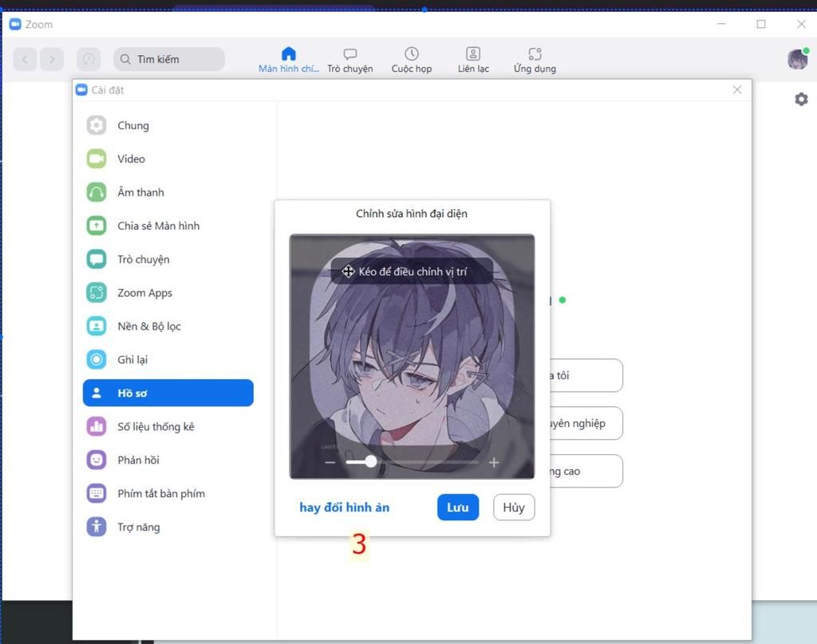This screenshot has height=644, width=817.
Task: Click the minus zoom-out icon
Action: [330, 462]
